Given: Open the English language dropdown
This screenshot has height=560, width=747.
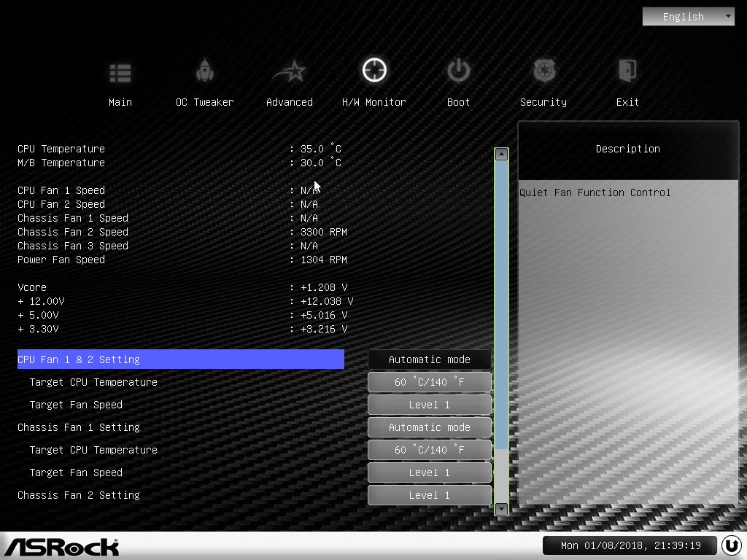Looking at the screenshot, I should click(689, 17).
